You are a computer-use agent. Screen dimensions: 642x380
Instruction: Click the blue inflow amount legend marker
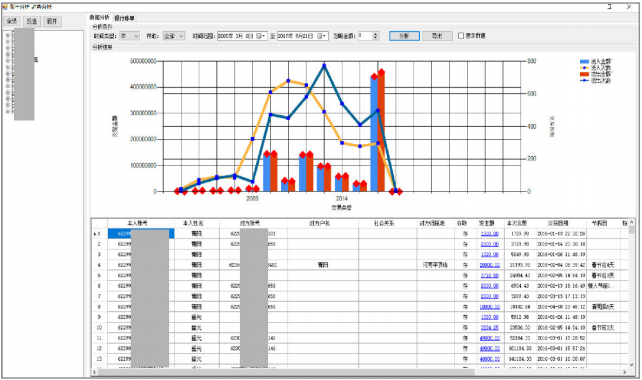584,61
